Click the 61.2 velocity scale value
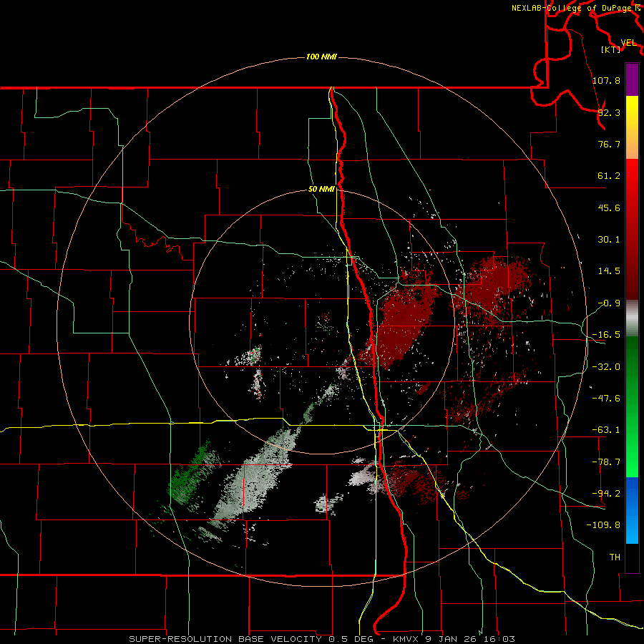 609,176
